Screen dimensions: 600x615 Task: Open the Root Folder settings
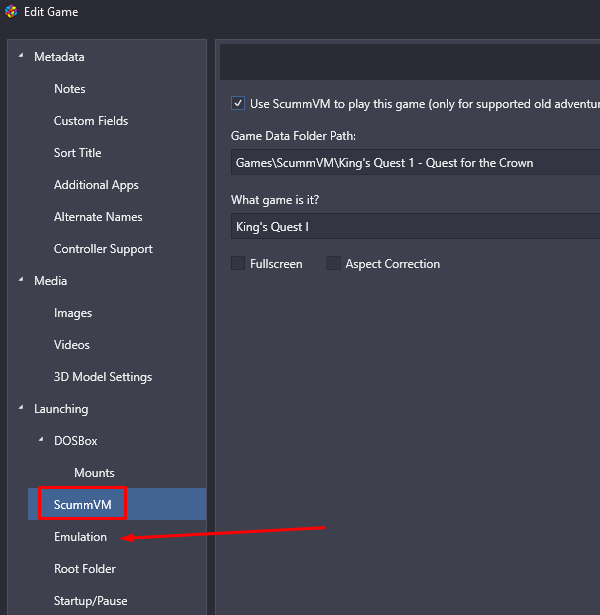click(x=85, y=569)
